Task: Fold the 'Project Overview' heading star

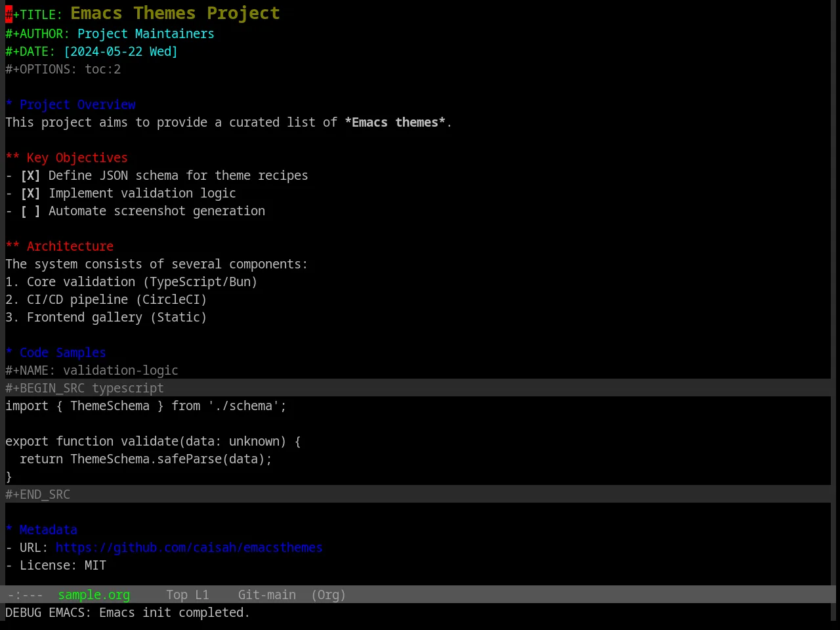Action: tap(9, 105)
